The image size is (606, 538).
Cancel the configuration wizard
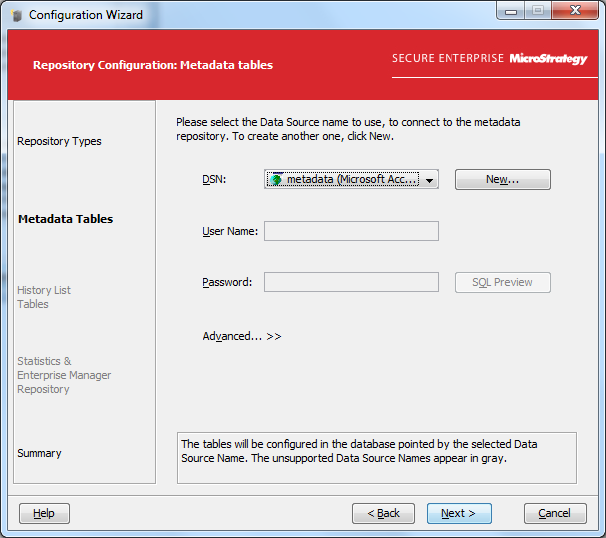(554, 513)
